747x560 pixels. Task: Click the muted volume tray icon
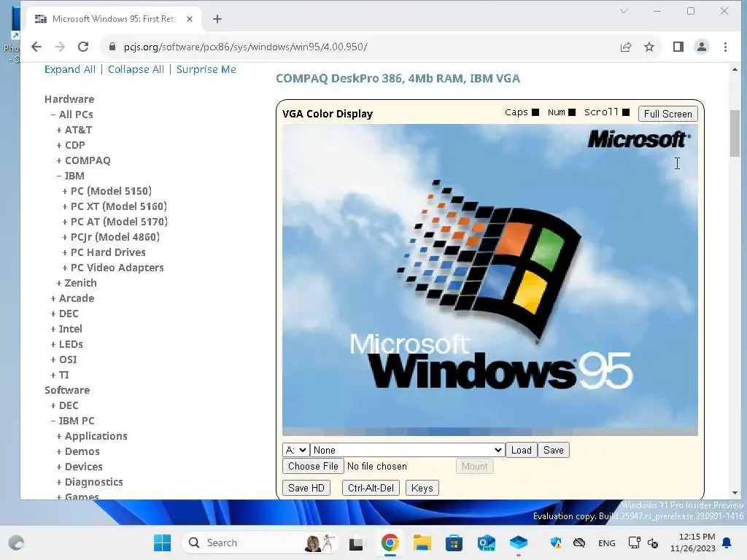(x=653, y=543)
